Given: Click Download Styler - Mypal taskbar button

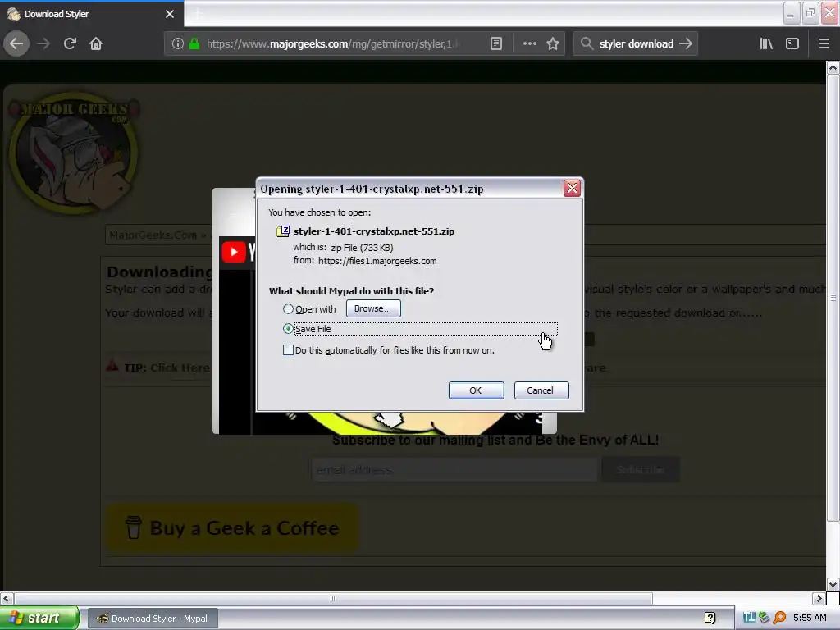Looking at the screenshot, I should click(152, 619).
